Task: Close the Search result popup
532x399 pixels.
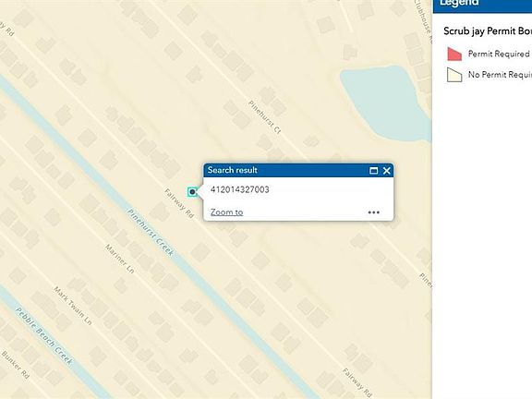Action: point(386,171)
